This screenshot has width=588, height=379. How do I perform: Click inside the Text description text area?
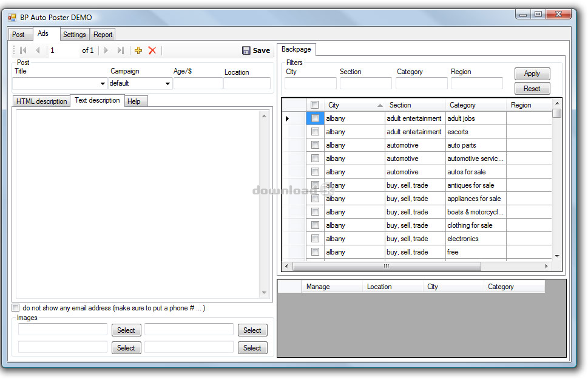coord(138,204)
